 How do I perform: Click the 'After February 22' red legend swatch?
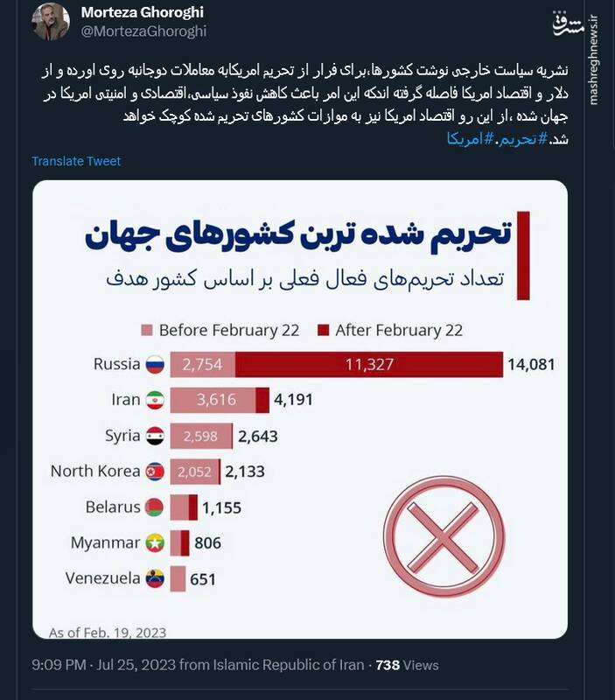(x=323, y=330)
